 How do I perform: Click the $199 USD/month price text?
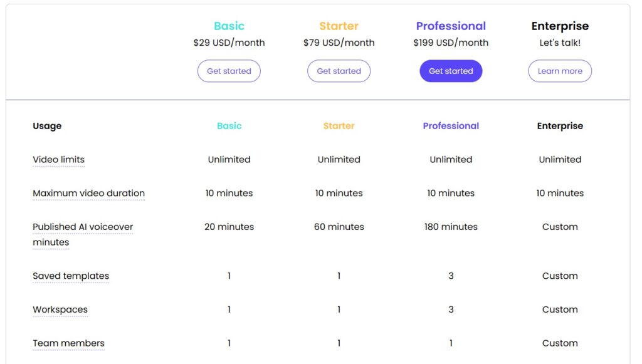click(x=451, y=43)
